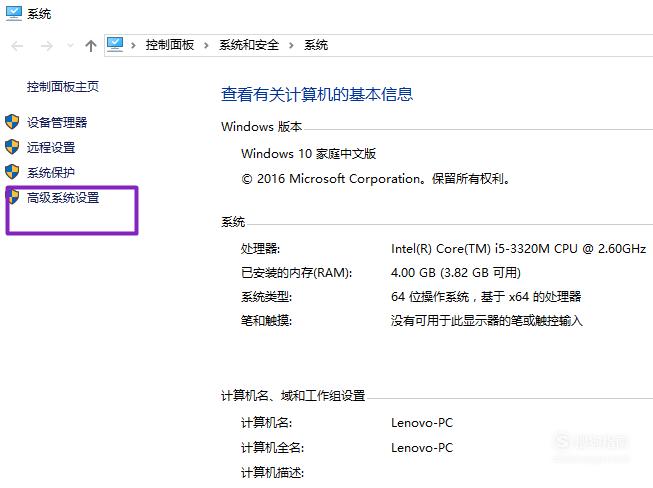The height and width of the screenshot is (488, 653).
Task: Click the Windows 10 家庭中文版 text
Action: 309,154
